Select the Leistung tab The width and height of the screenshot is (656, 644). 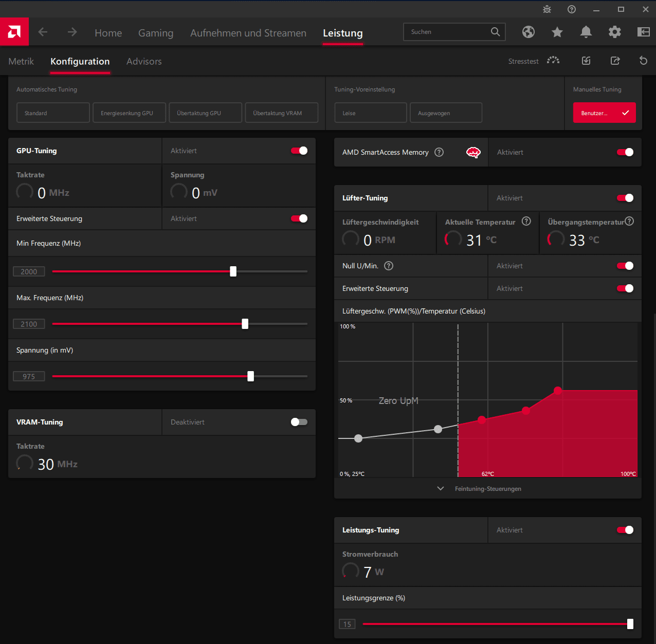click(x=343, y=33)
